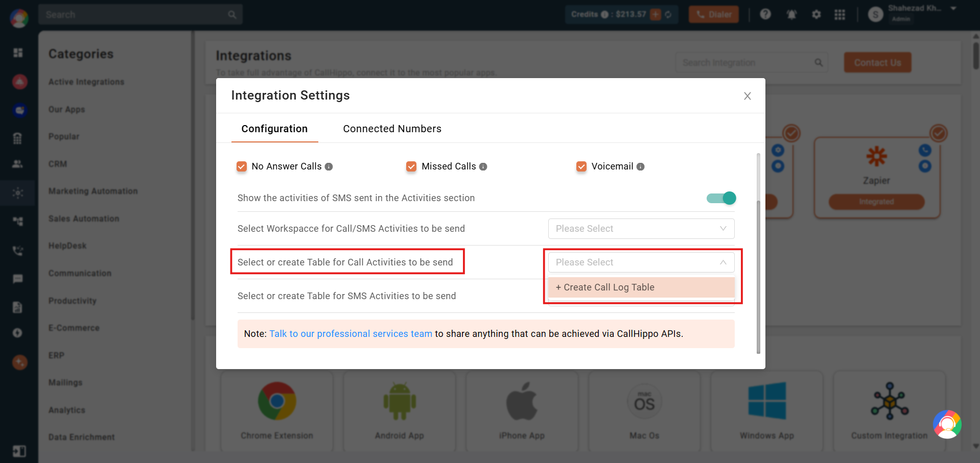Select the E-Commerce category

pyautogui.click(x=74, y=328)
